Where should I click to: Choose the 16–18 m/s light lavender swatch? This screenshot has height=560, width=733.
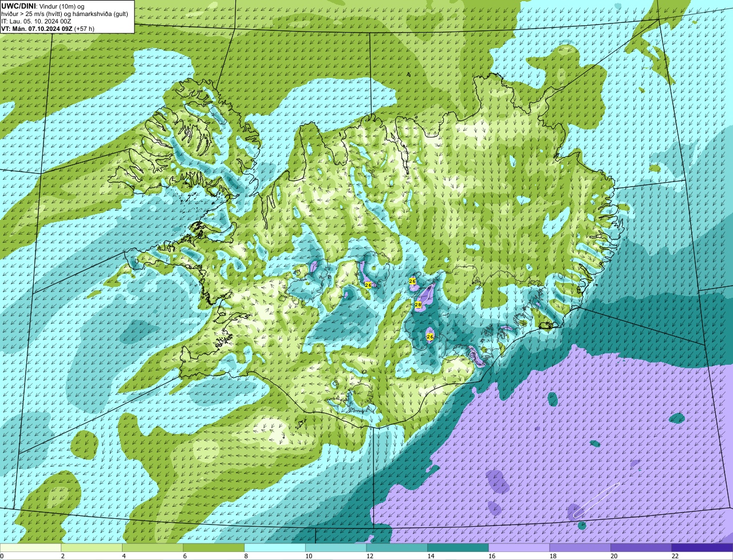pos(519,547)
